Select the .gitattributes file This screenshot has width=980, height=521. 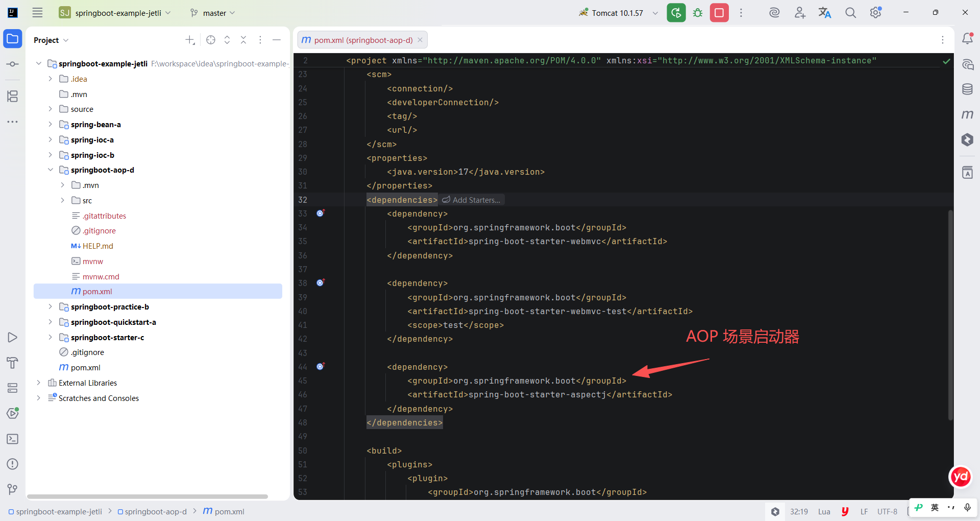[x=104, y=216]
